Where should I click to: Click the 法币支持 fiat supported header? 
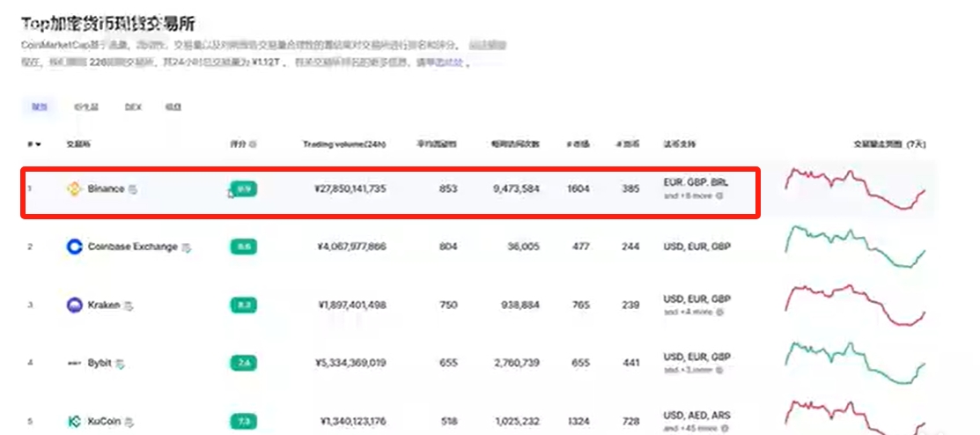coord(680,144)
